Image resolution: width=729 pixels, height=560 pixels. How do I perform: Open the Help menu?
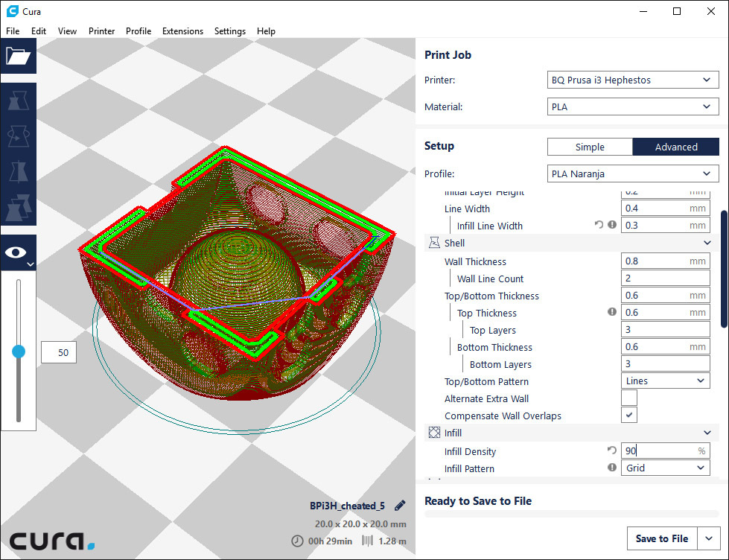pos(266,31)
